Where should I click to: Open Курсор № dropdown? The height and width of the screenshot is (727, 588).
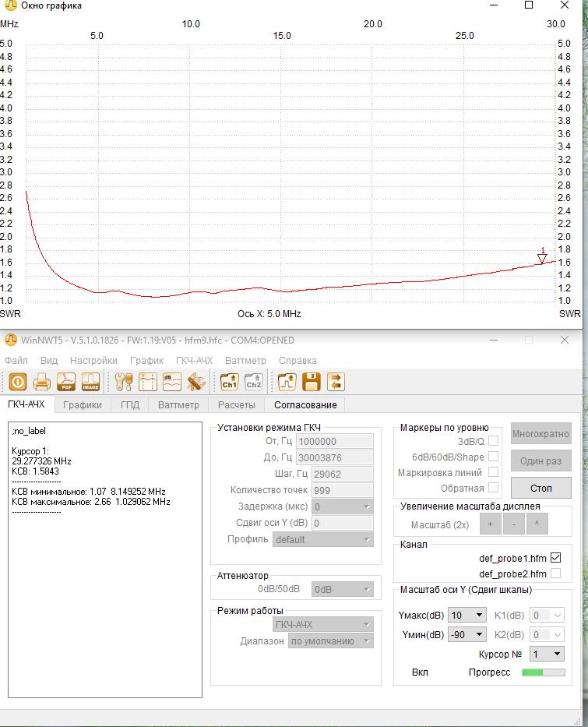547,655
